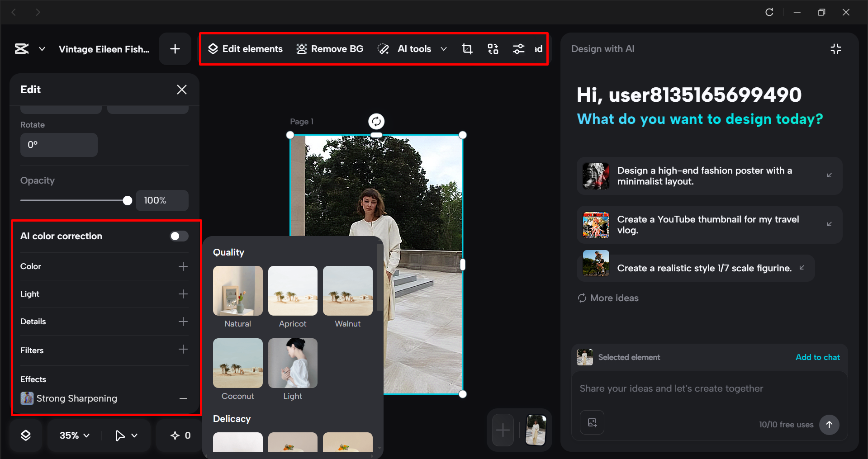Click Edit elements in the top toolbar
Image resolution: width=868 pixels, height=459 pixels.
tap(245, 48)
